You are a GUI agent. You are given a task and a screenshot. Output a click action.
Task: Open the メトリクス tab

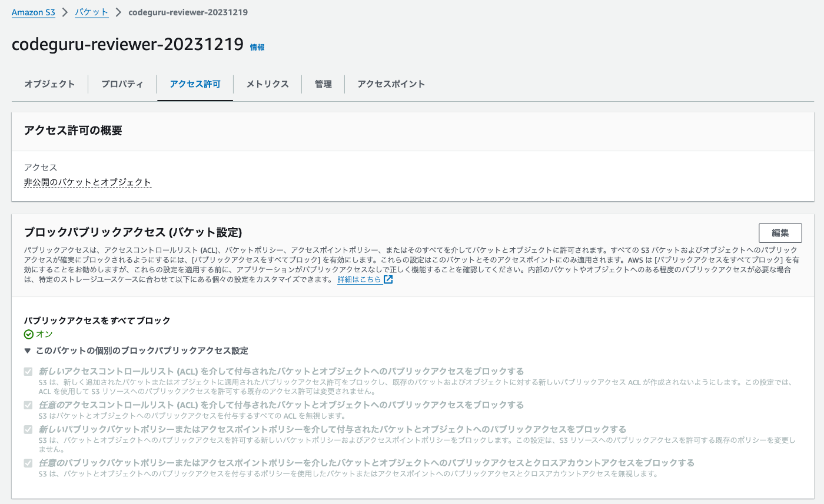tap(267, 84)
